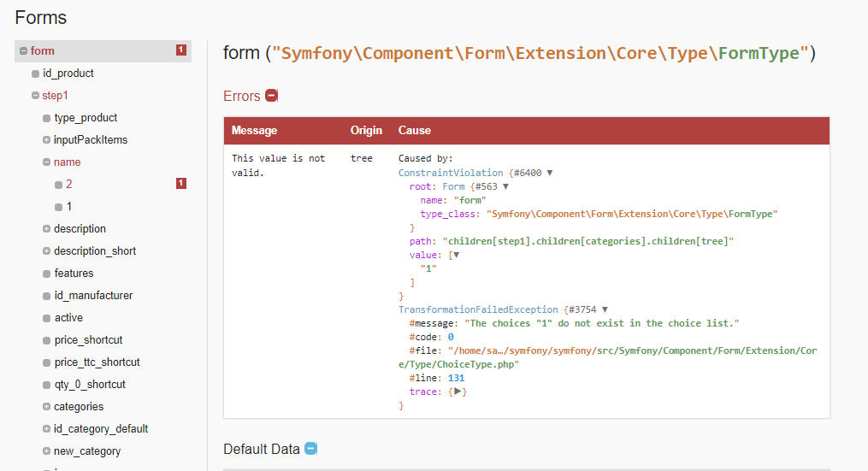Click the error badge next to form

pyautogui.click(x=181, y=50)
